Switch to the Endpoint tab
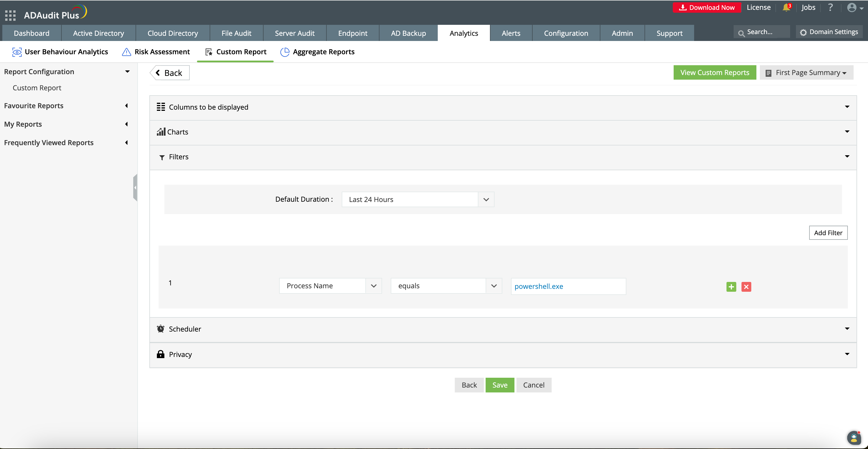Screen dimensions: 868x449 click(353, 33)
